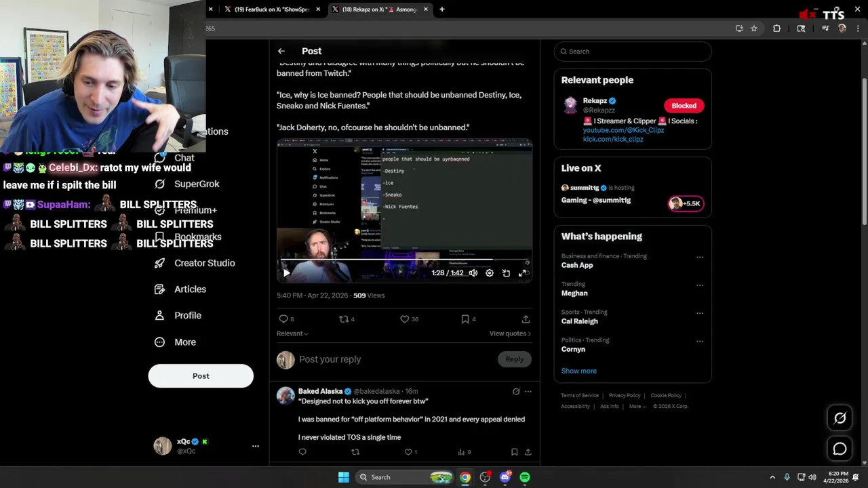Focus the X Search box
The height and width of the screenshot is (488, 868).
coord(633,52)
